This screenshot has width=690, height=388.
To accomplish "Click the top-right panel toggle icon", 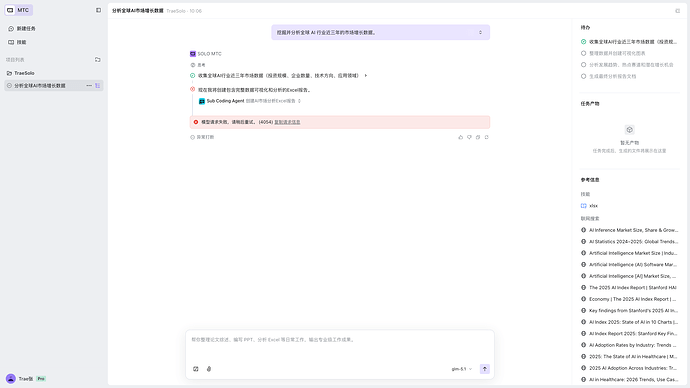I will 678,11.
